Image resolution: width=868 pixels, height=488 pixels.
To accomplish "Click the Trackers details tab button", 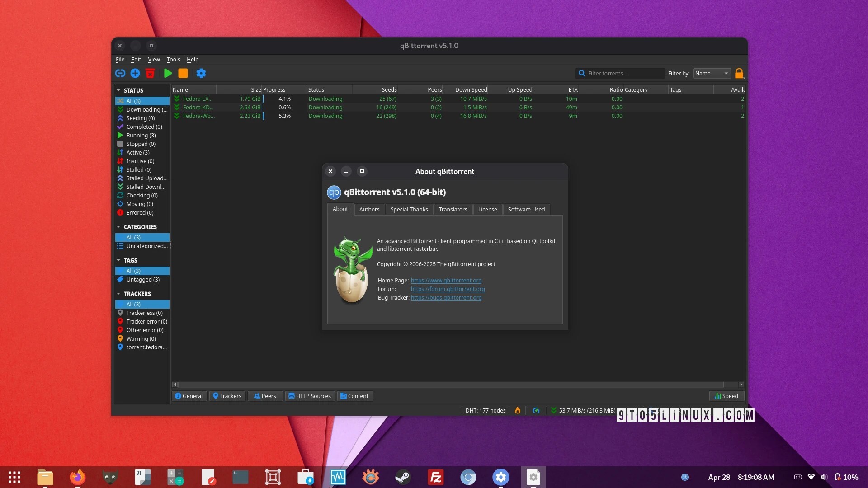I will (x=227, y=396).
